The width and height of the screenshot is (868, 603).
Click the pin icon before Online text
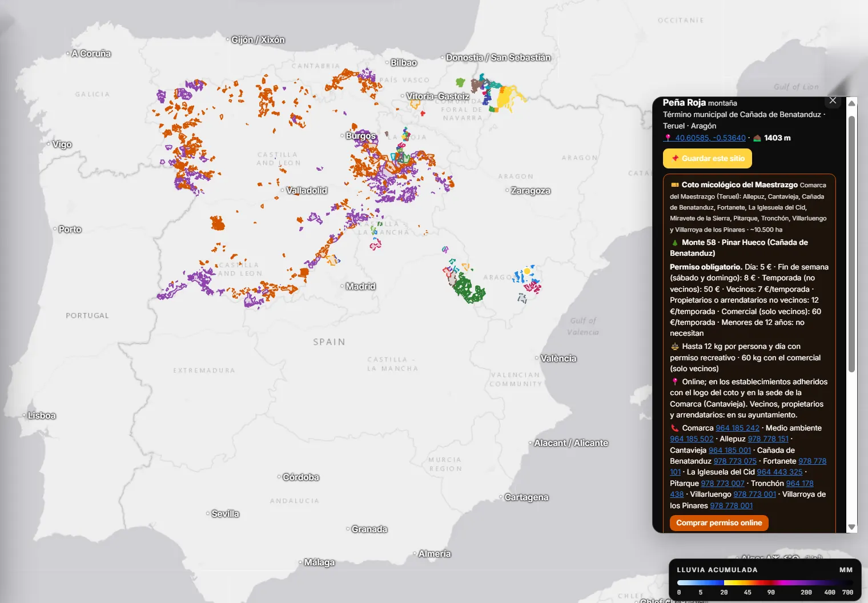click(674, 382)
